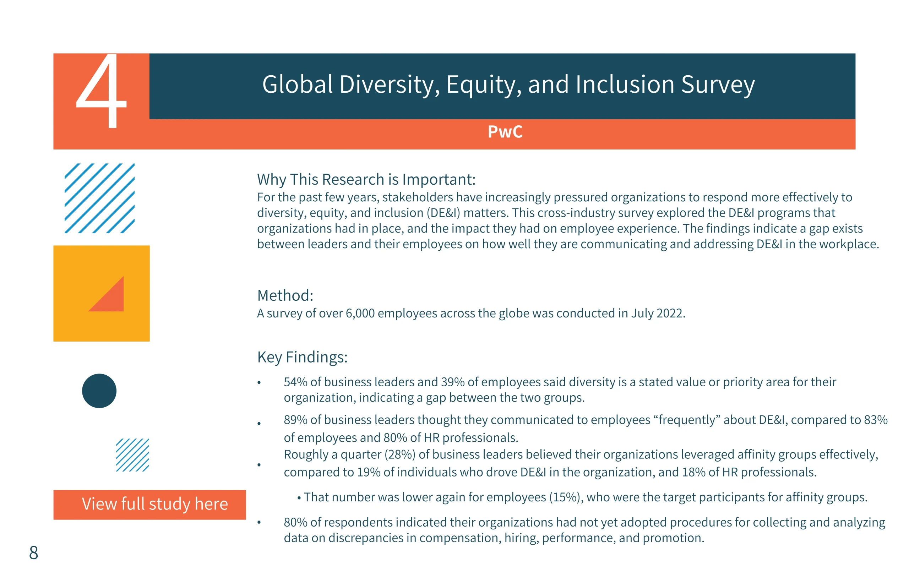Click the survey of 6,000 employees sentence
Image resolution: width=909 pixels, height=588 pixels.
471,314
